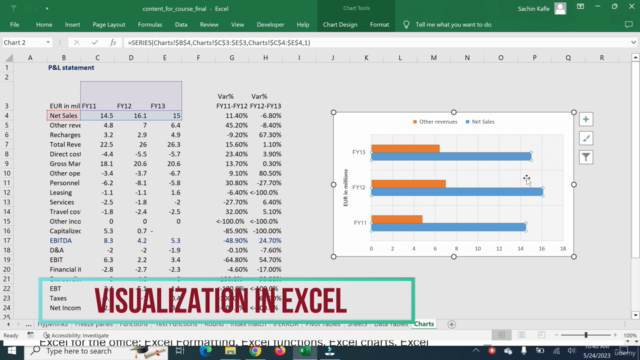Open Microsoft Edge from the taskbar
The width and height of the screenshot is (640, 360).
[206, 351]
